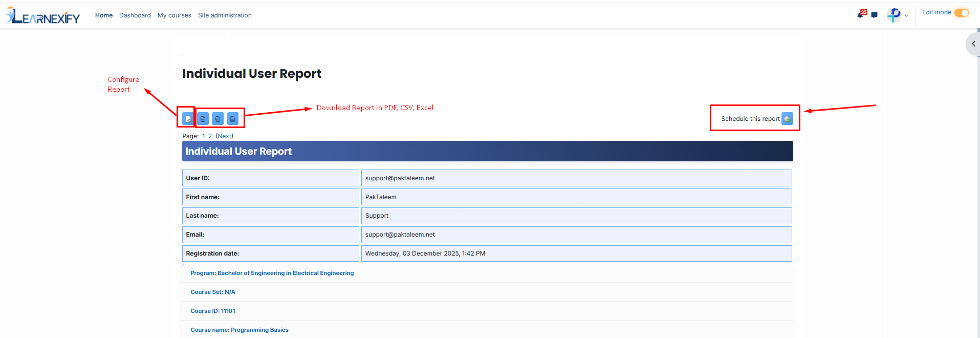Open Site administration
Image resolution: width=980 pixels, height=338 pixels.
pos(225,15)
